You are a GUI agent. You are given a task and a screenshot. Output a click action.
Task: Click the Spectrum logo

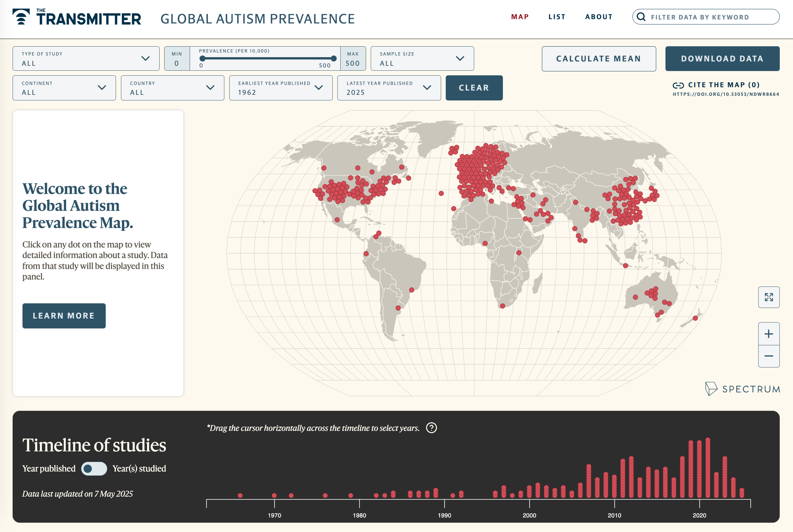click(x=742, y=389)
